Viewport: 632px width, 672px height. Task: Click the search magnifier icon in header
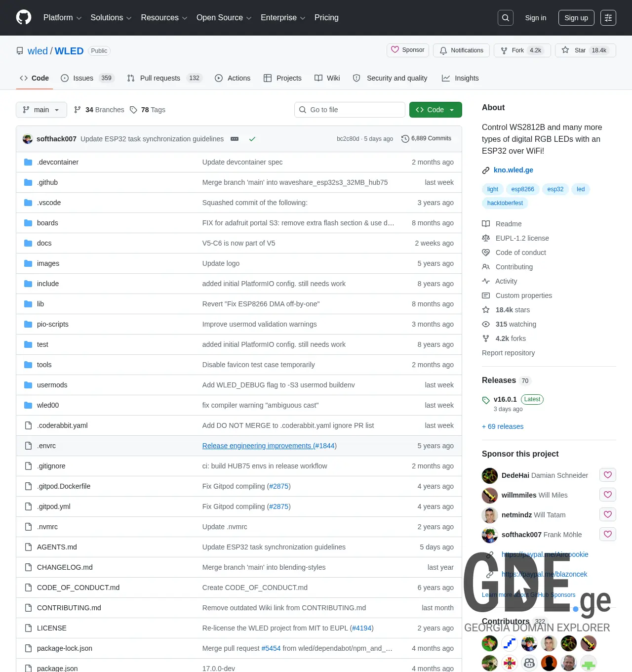click(506, 18)
